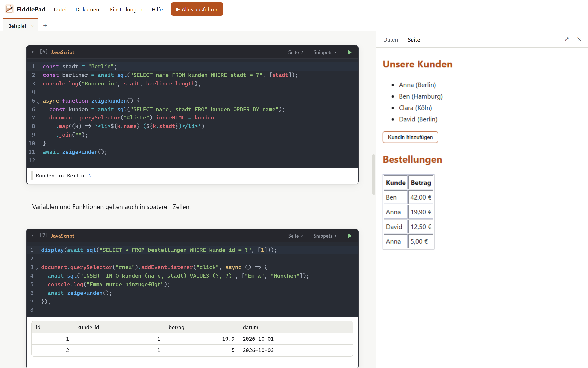Close the Beispiel tab
Screen dimensions: 588x368
32,26
